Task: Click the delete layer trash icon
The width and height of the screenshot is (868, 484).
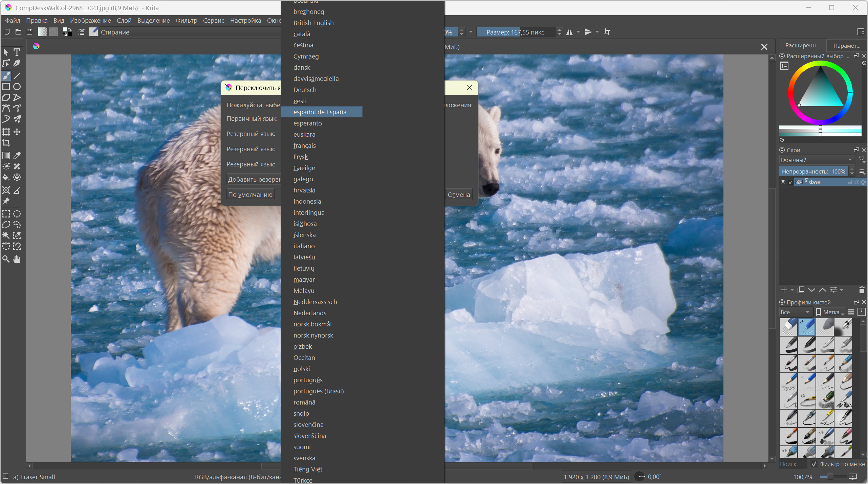Action: (x=862, y=290)
